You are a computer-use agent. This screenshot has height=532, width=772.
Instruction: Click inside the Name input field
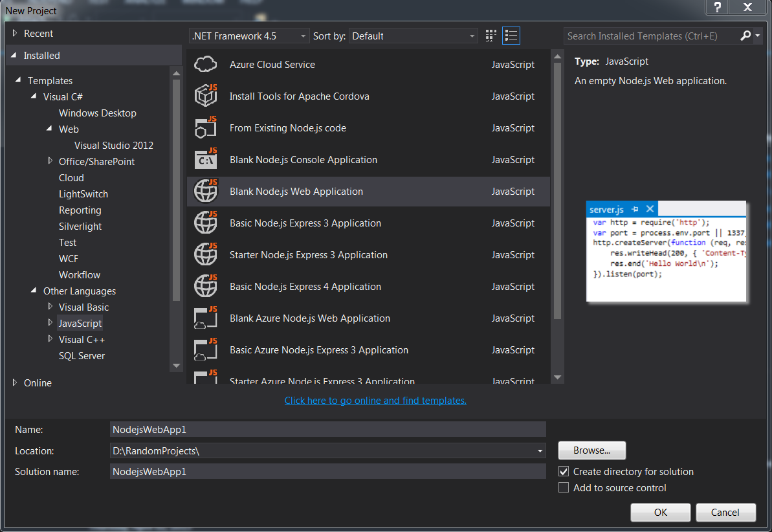click(324, 429)
